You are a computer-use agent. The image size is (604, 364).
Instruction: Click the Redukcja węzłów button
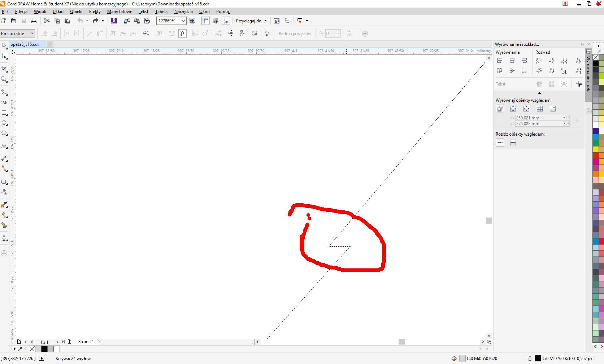coord(295,34)
